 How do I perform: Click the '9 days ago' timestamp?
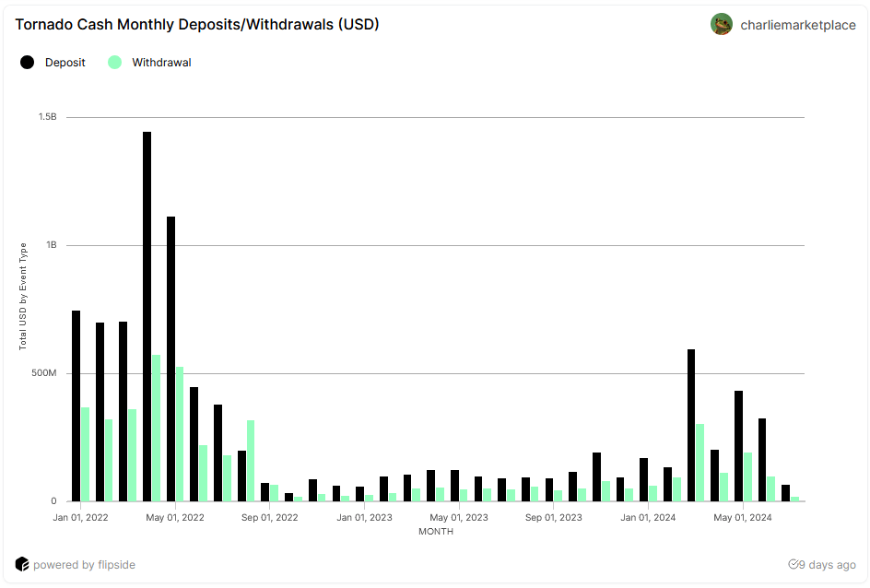point(827,565)
